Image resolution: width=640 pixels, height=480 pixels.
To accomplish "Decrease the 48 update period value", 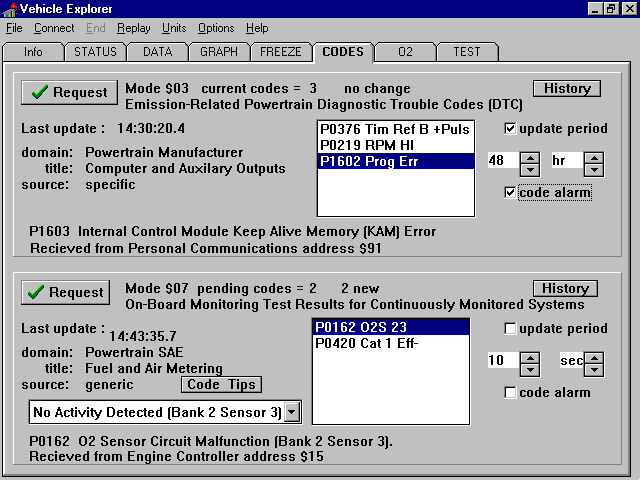I will [530, 166].
